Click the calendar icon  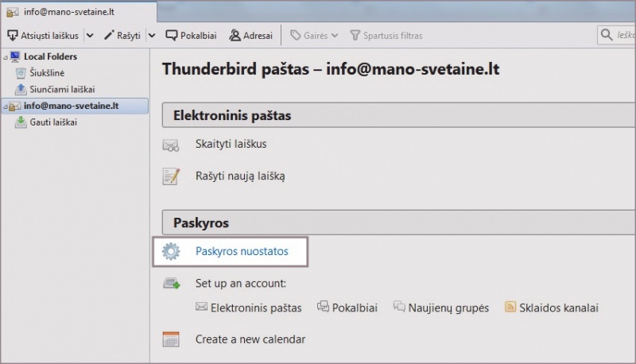tap(171, 339)
